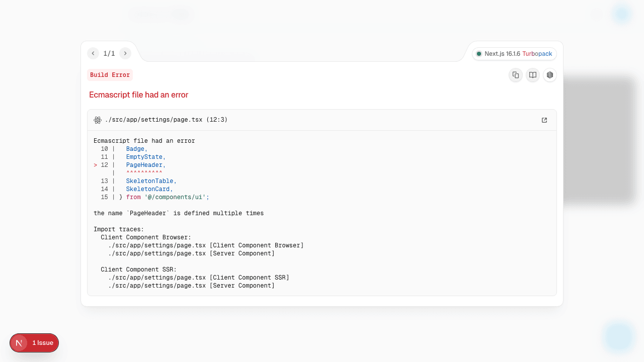Click the Next.js 16.1.6 version badge
Screen dimensions: 644x362
pyautogui.click(x=502, y=54)
